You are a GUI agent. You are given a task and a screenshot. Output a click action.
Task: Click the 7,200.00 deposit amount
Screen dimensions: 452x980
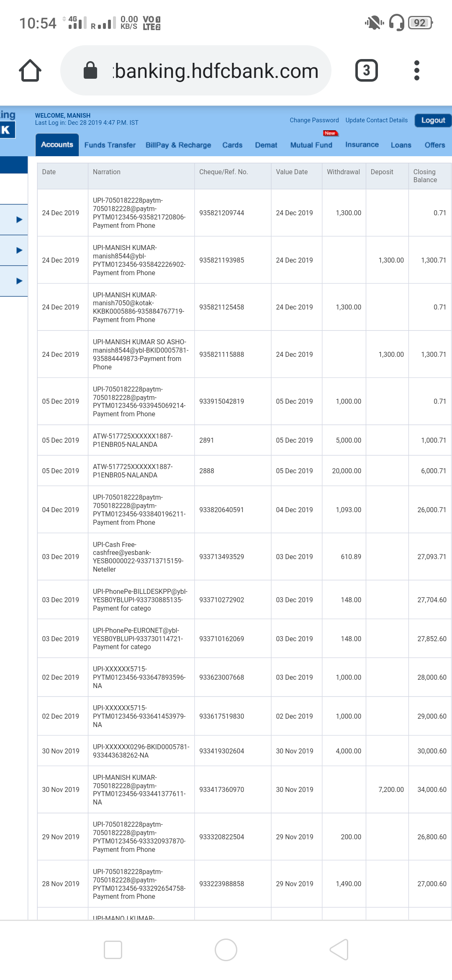tap(391, 789)
